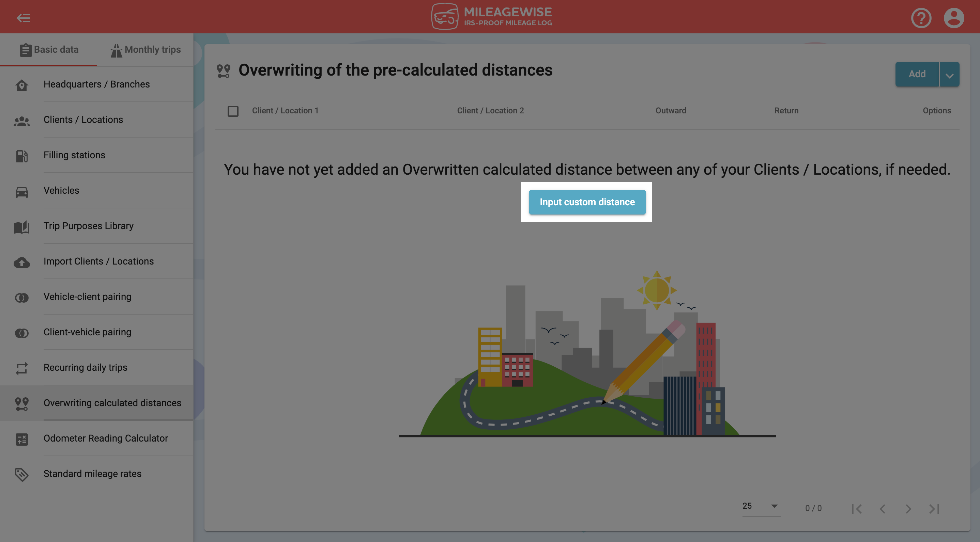Click the Clients group people icon
Viewport: 980px width, 542px height.
click(x=22, y=121)
